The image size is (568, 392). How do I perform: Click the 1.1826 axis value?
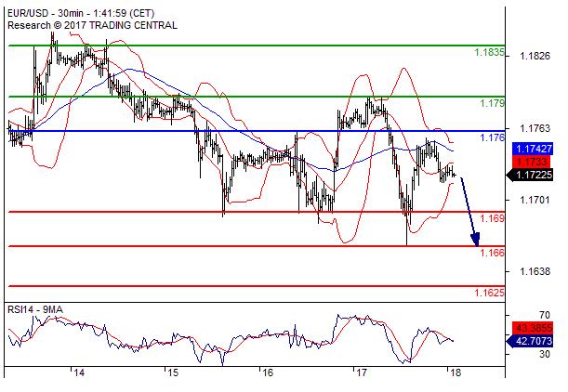pyautogui.click(x=535, y=56)
